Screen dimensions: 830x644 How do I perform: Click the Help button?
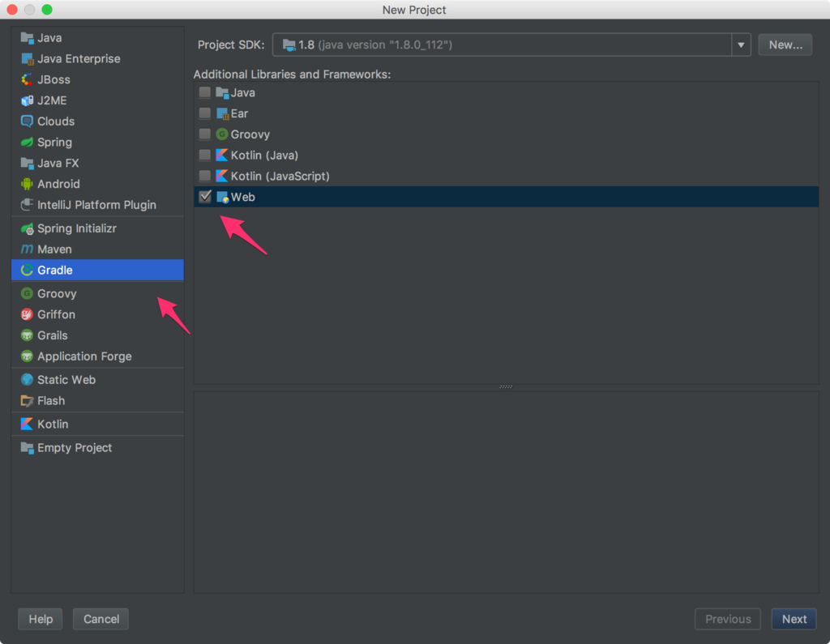tap(41, 619)
